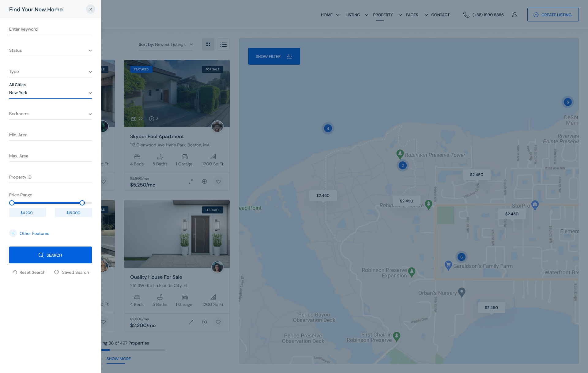
Task: Click the blue Search button
Action: click(51, 255)
